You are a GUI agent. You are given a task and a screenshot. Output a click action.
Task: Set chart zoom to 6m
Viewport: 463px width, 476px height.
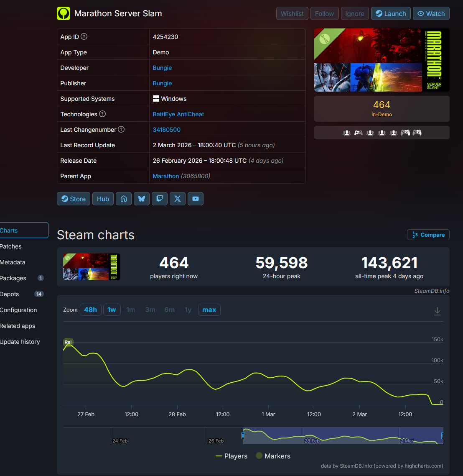[170, 310]
